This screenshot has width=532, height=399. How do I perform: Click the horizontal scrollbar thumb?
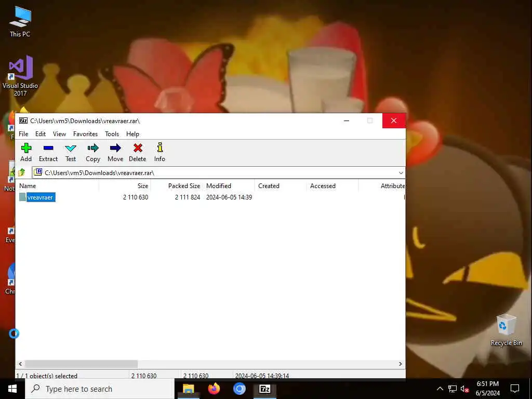pos(82,364)
